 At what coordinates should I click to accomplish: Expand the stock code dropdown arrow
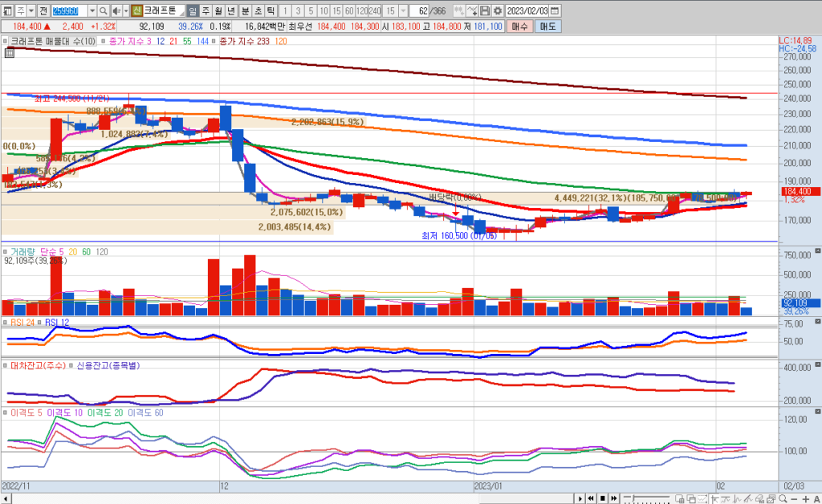[x=92, y=10]
